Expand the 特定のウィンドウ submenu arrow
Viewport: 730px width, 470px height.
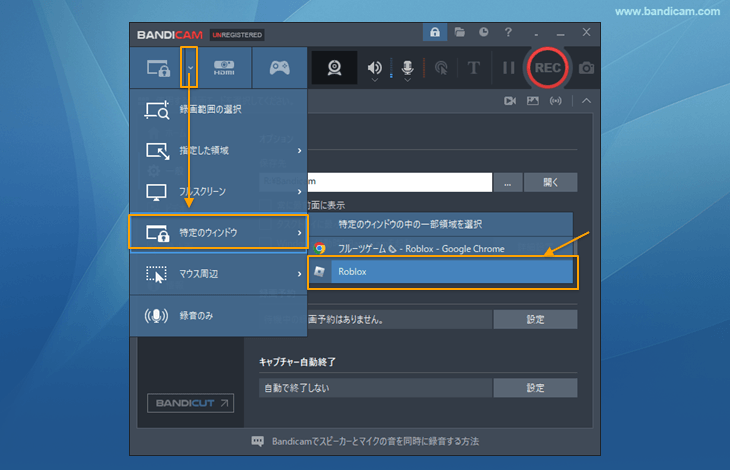pyautogui.click(x=299, y=233)
